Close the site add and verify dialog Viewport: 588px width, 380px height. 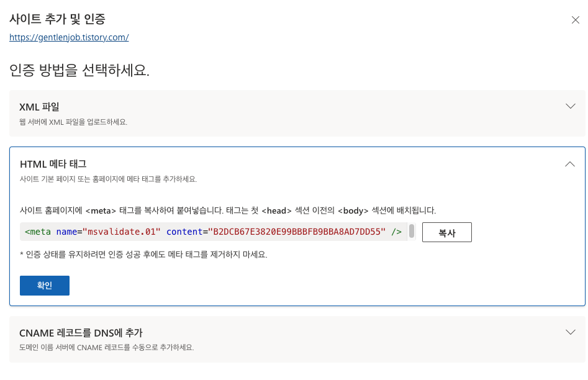(x=575, y=20)
